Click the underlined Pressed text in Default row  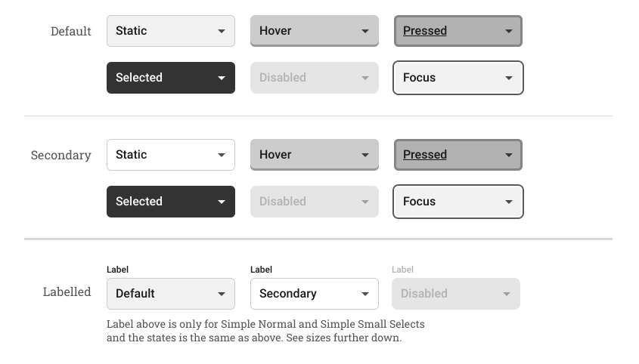(x=425, y=31)
